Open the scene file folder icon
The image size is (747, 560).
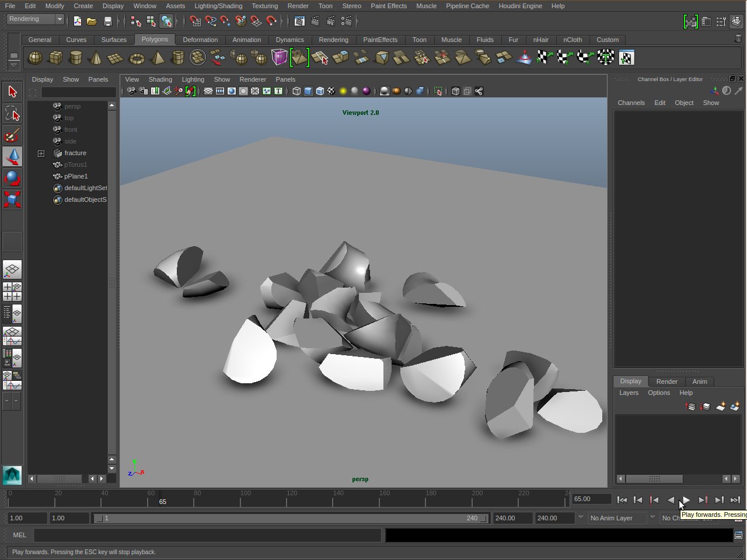(92, 22)
